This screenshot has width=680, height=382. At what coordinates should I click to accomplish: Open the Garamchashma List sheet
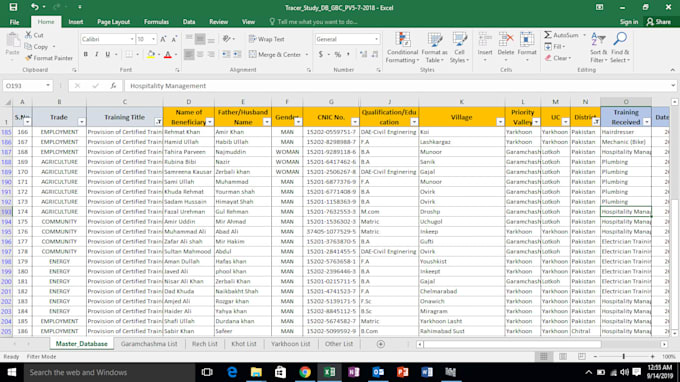(x=149, y=344)
